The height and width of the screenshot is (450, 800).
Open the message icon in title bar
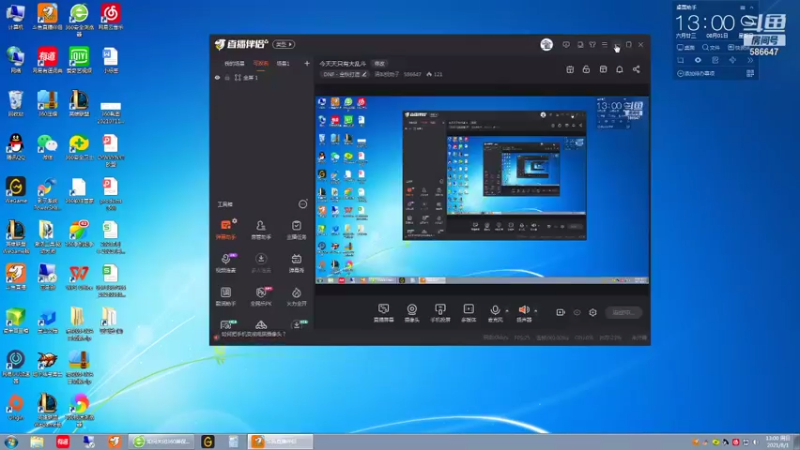566,45
